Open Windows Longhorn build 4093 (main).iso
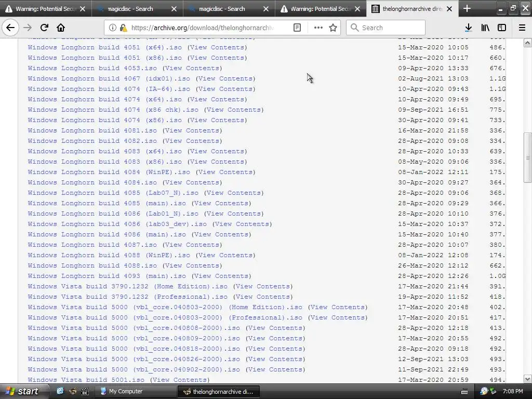Viewport: 532px width, 399px height. 107,276
